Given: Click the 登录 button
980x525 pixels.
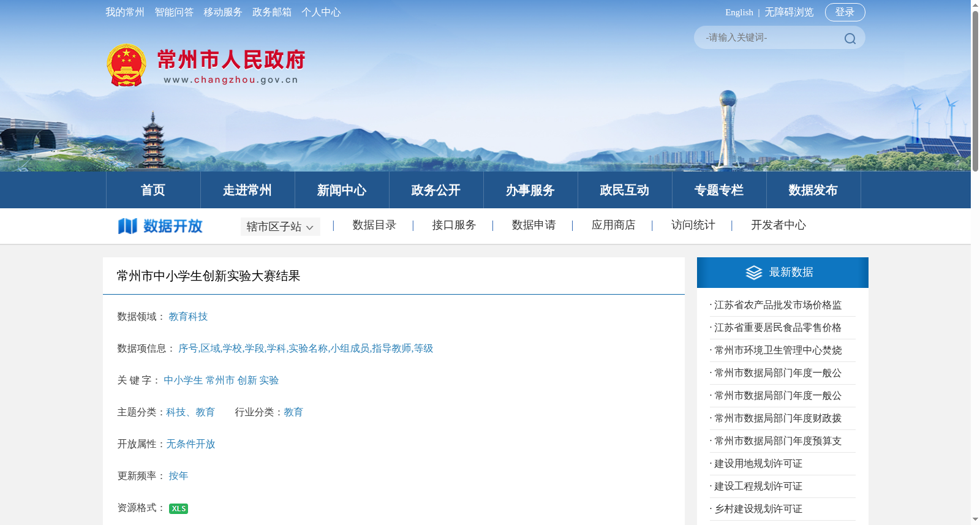Looking at the screenshot, I should (845, 12).
